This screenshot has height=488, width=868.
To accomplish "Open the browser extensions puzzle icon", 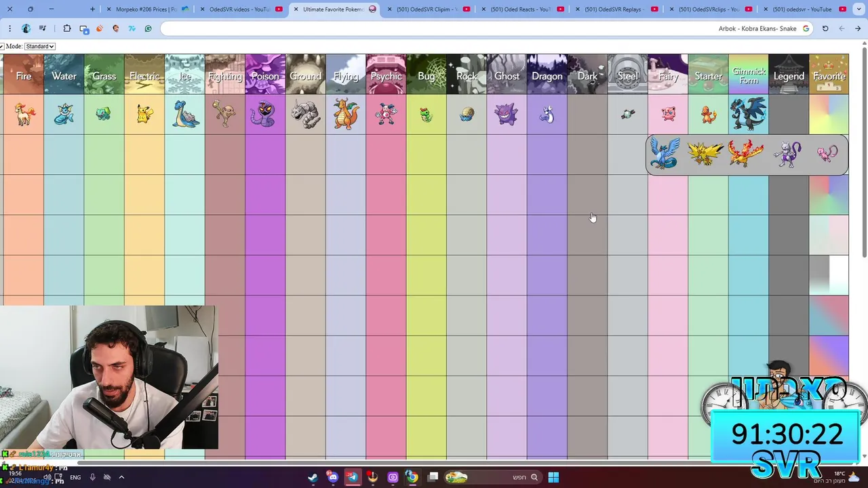I will [66, 28].
